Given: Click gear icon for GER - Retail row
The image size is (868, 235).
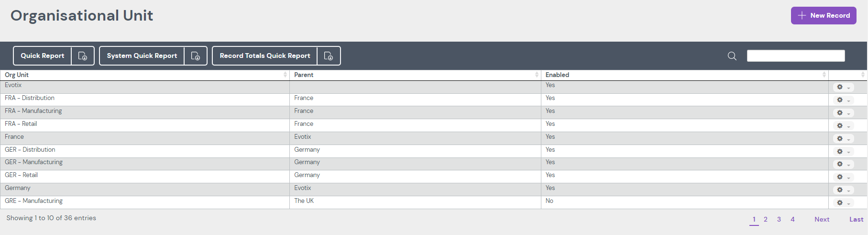Looking at the screenshot, I should (x=843, y=177).
